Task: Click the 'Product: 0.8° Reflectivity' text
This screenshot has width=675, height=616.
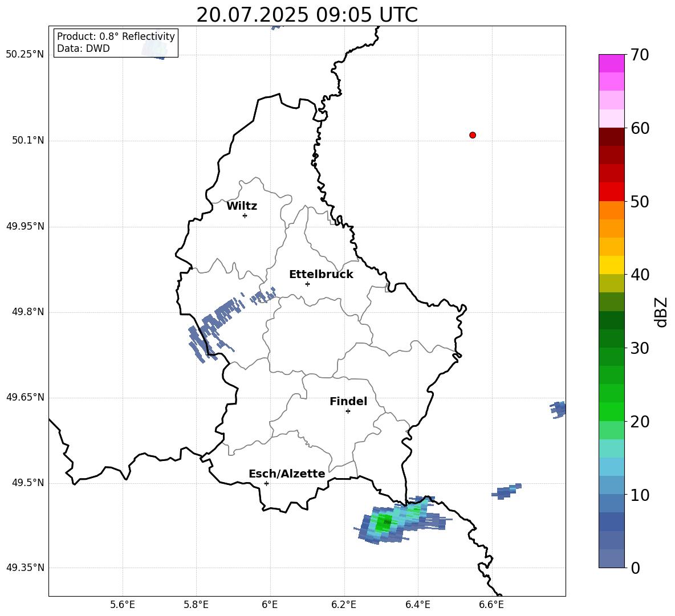Action: 116,36
